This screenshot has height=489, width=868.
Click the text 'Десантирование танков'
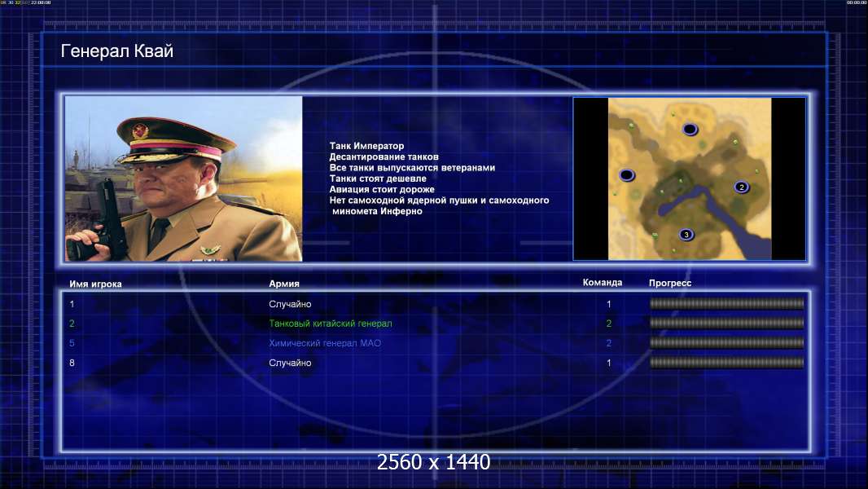click(x=384, y=156)
